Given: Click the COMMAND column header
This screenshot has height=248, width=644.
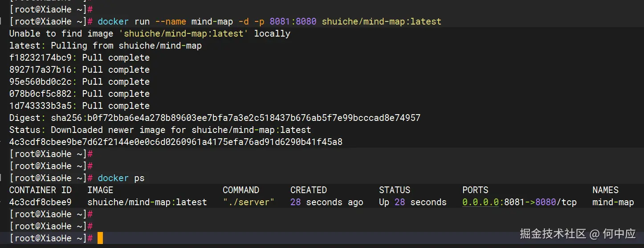Looking at the screenshot, I should point(241,190).
